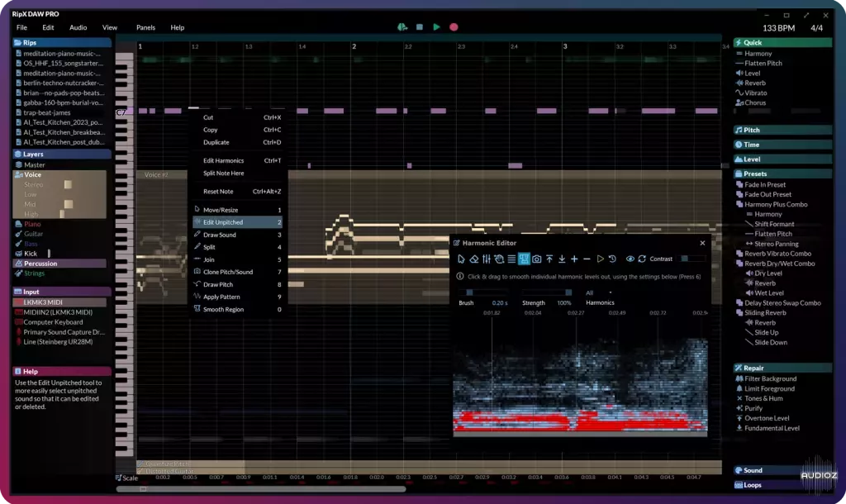Click the camera snapshot icon in Harmonic Editor
The image size is (846, 504).
coord(537,259)
